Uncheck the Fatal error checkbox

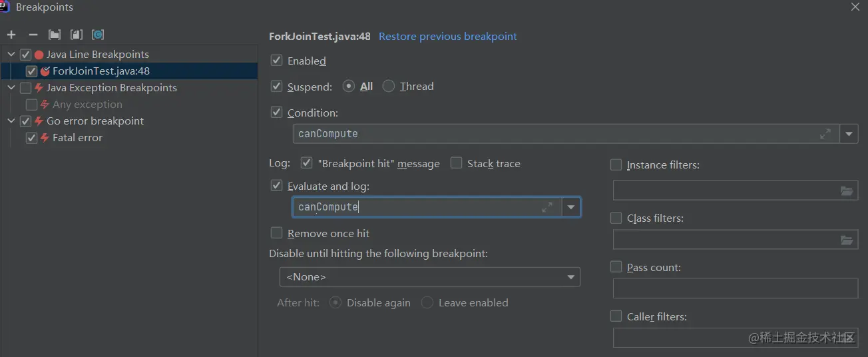pyautogui.click(x=31, y=138)
